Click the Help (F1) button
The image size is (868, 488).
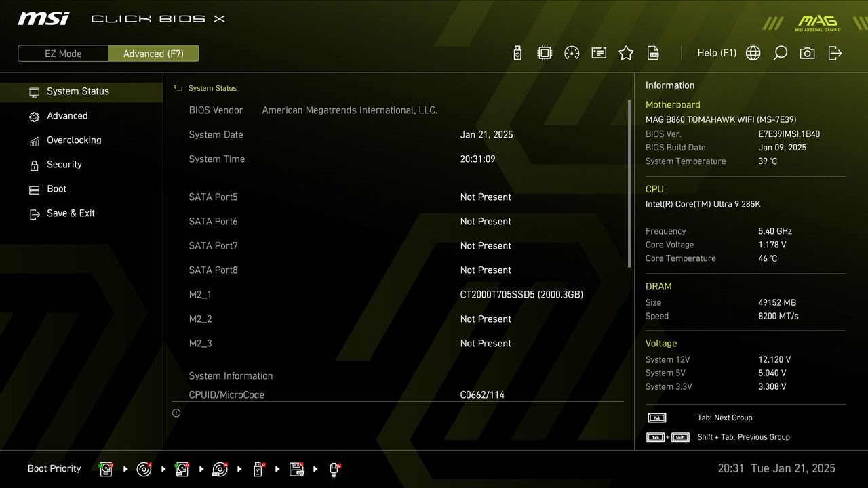click(717, 53)
